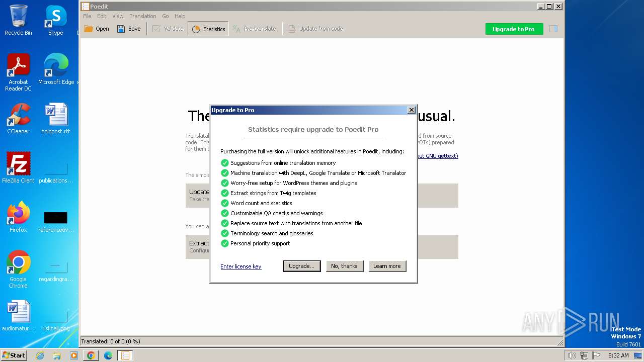Click the green check beside Word count and statistics
644x362 pixels.
[x=225, y=203]
